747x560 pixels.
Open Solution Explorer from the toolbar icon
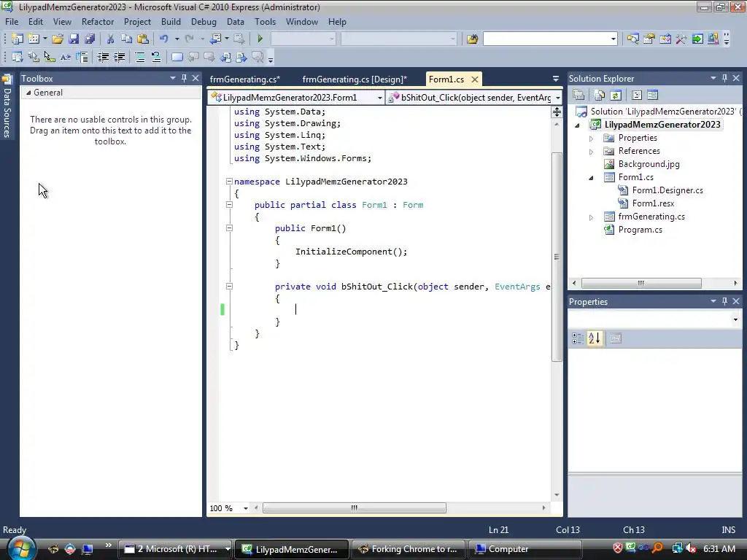(x=632, y=39)
